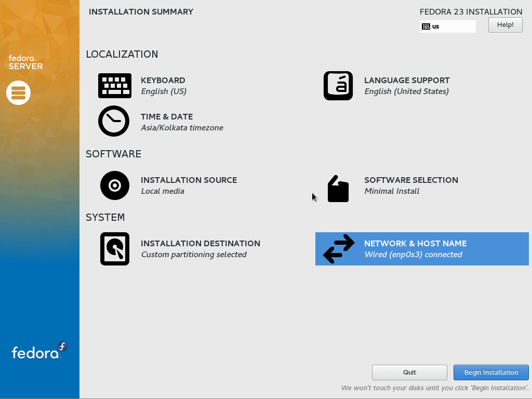Click the Network arrows icon
The width and height of the screenshot is (532, 399).
click(x=339, y=249)
